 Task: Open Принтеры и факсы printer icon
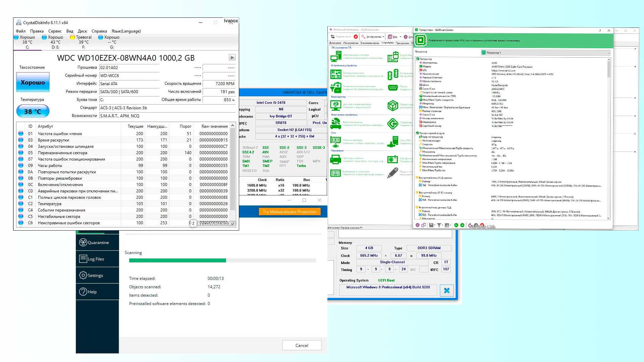[336, 160]
